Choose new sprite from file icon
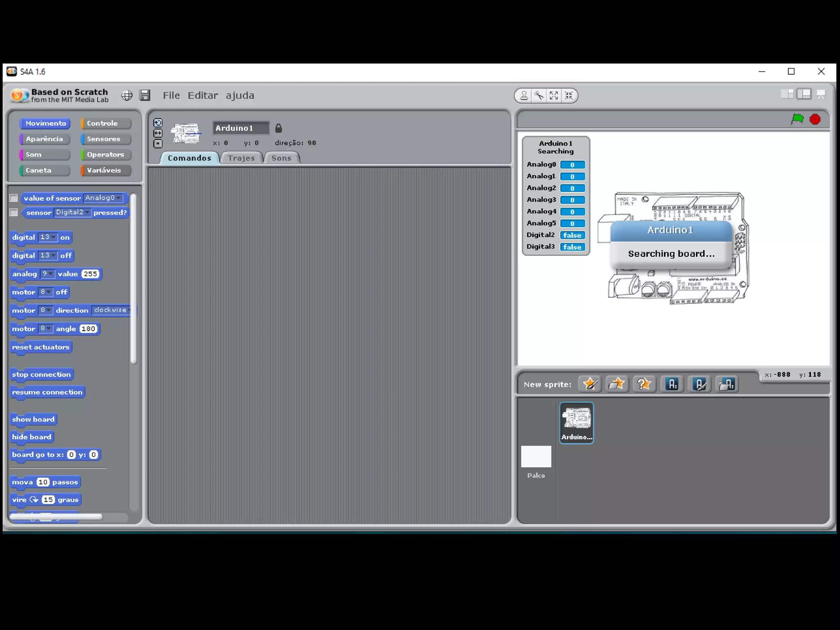This screenshot has width=840, height=630. click(616, 384)
